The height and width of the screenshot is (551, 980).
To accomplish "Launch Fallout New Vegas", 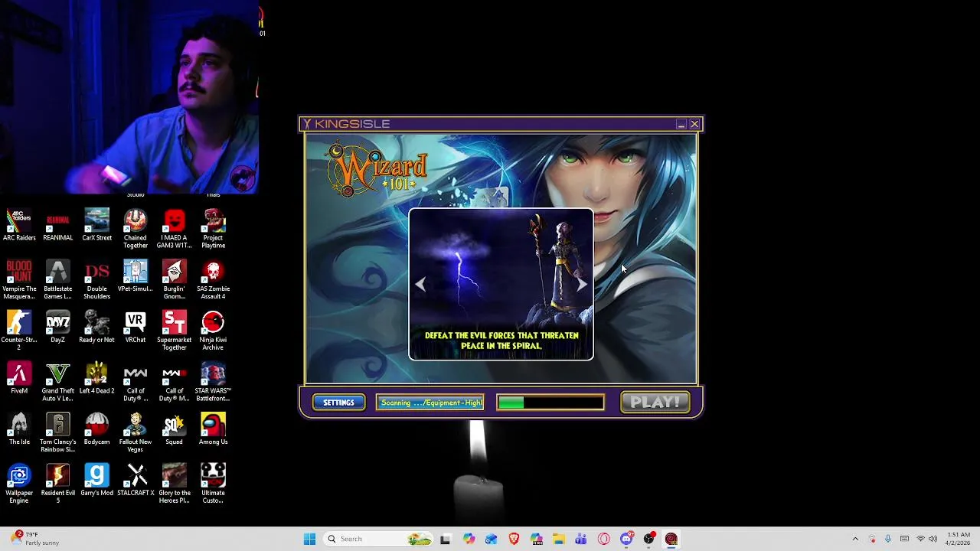I will click(136, 433).
